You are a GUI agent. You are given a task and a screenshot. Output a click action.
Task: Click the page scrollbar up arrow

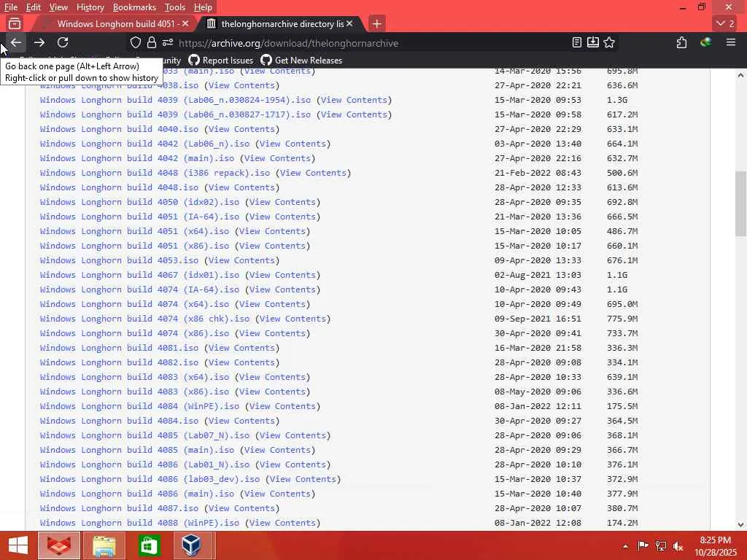pos(740,75)
